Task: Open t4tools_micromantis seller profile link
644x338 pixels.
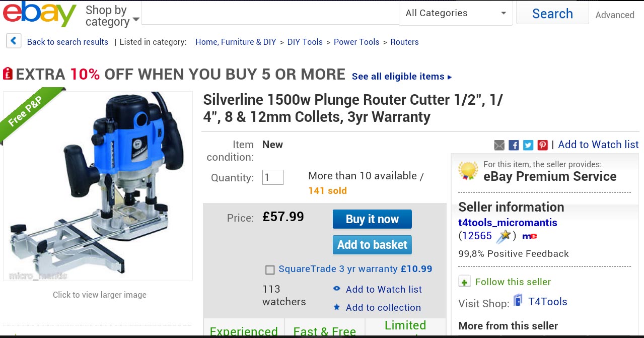Action: 508,222
